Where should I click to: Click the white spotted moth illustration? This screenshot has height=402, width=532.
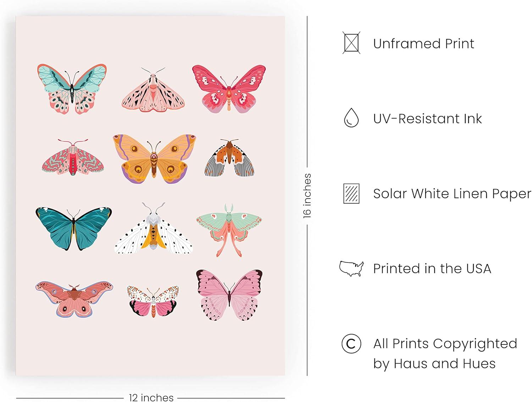click(154, 229)
